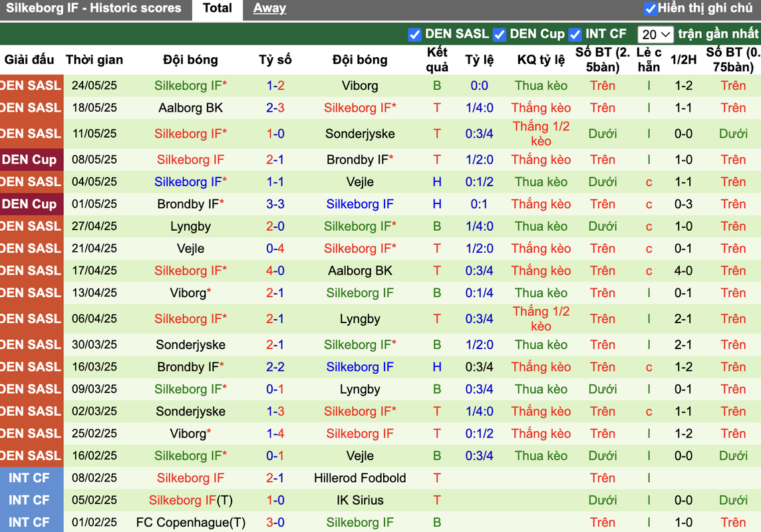Click the Thời gian column header
The image size is (761, 532).
click(x=94, y=60)
